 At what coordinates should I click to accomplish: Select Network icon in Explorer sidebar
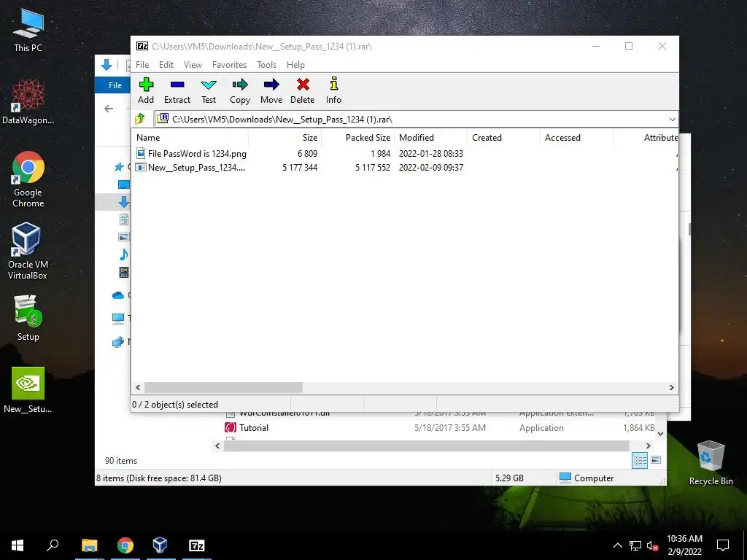pyautogui.click(x=117, y=342)
